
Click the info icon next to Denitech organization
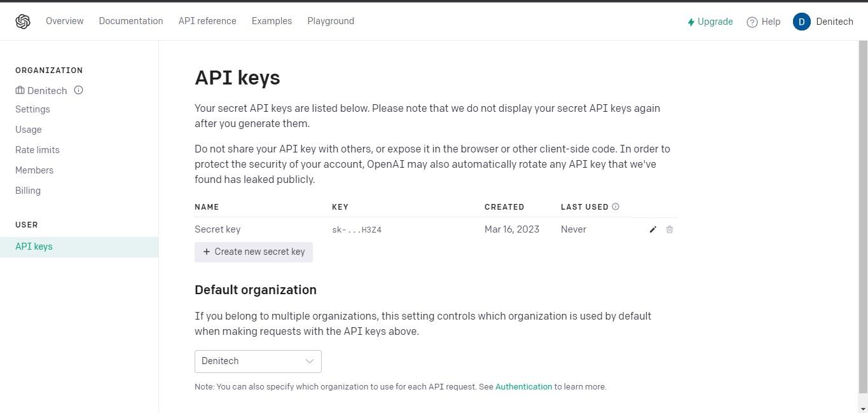(78, 90)
